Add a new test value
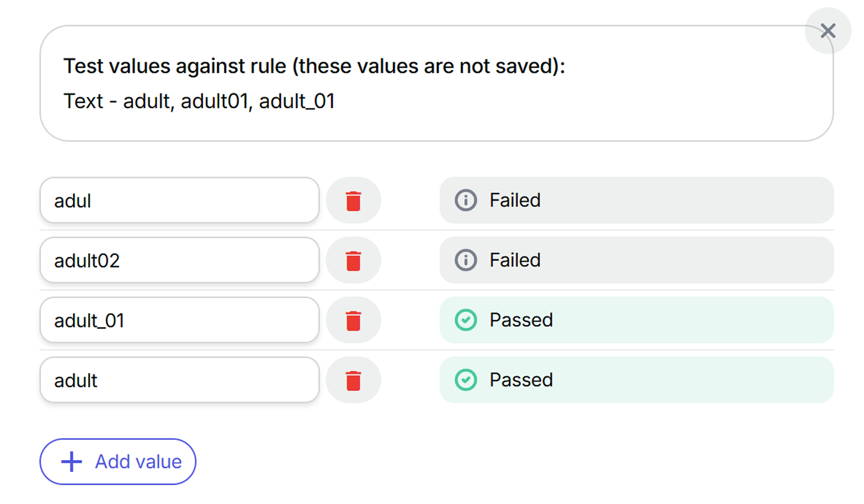Image resolution: width=864 pixels, height=504 pixels. 117,461
